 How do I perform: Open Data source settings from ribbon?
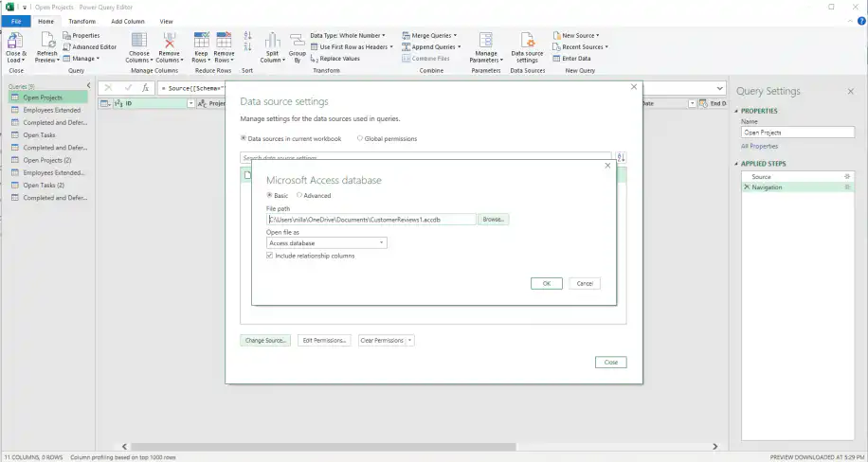[x=527, y=47]
